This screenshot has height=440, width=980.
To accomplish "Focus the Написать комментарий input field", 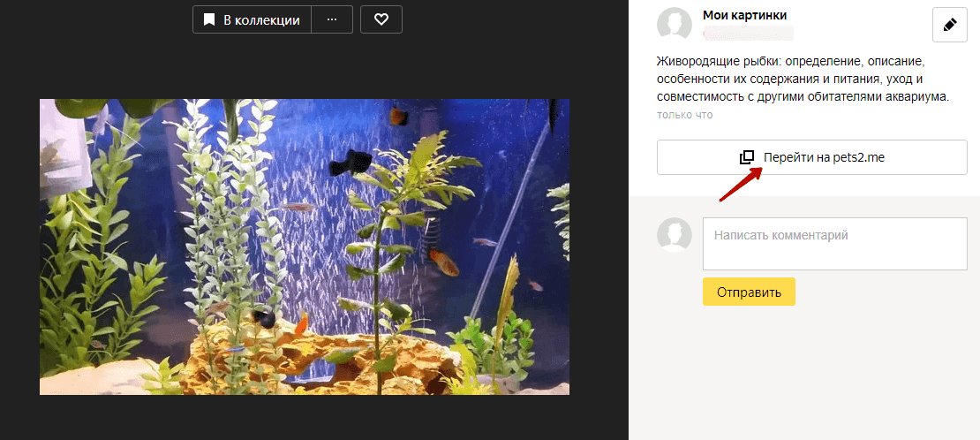I will pyautogui.click(x=834, y=244).
